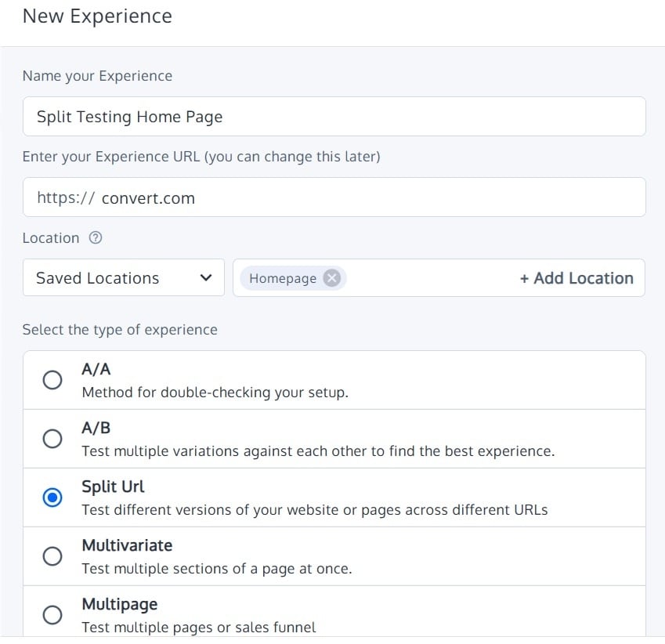This screenshot has width=665, height=644.
Task: Choose the A/B experience radio button
Action: click(52, 439)
